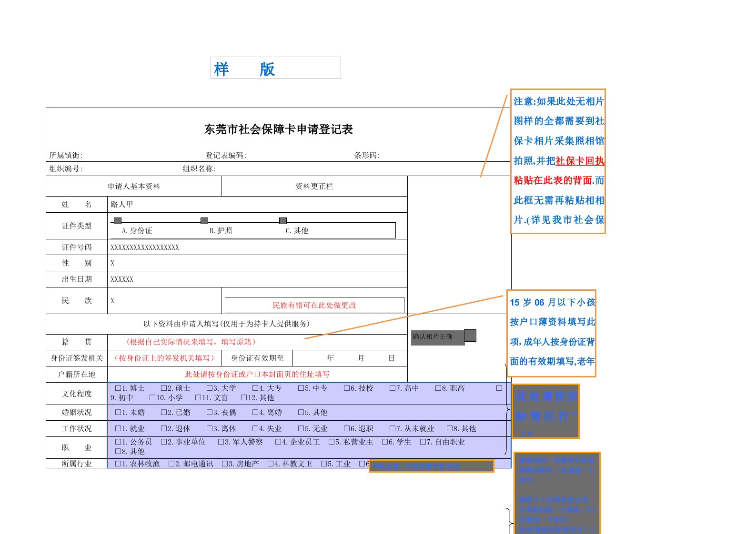The height and width of the screenshot is (534, 756).
Task: Check occupation 4.企业员工
Action: [x=278, y=442]
